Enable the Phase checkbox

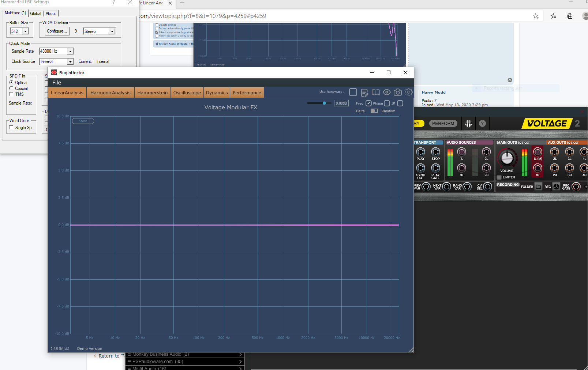pyautogui.click(x=387, y=103)
